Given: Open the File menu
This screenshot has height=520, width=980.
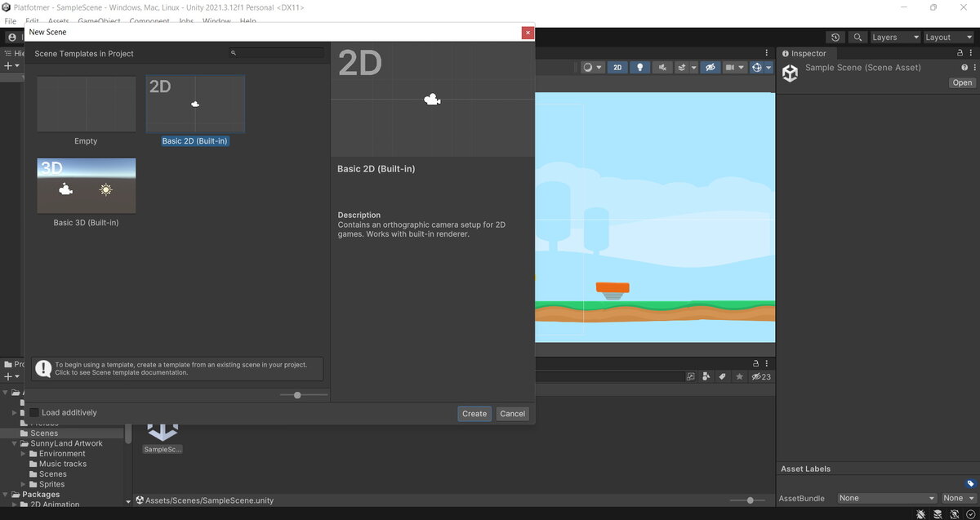Looking at the screenshot, I should [x=11, y=20].
